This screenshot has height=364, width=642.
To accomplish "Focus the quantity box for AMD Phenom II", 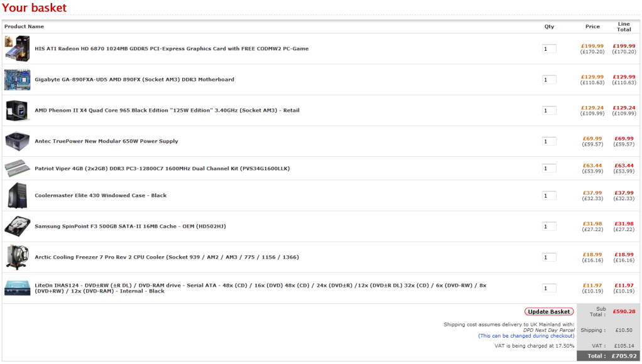I will click(x=549, y=110).
